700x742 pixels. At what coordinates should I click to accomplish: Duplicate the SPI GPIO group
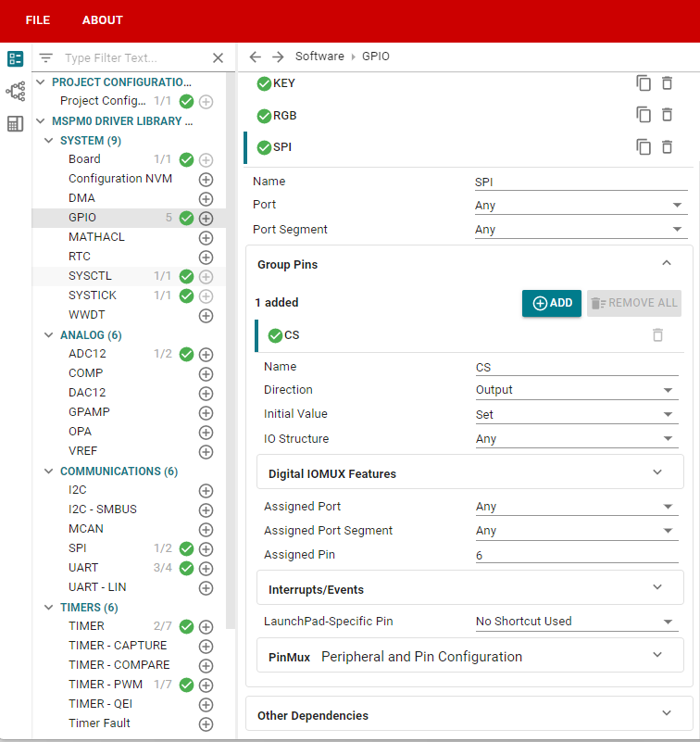644,147
